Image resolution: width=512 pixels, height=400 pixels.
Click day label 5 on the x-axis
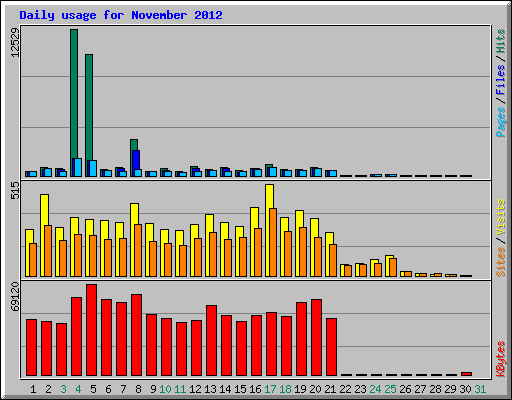coord(93,389)
